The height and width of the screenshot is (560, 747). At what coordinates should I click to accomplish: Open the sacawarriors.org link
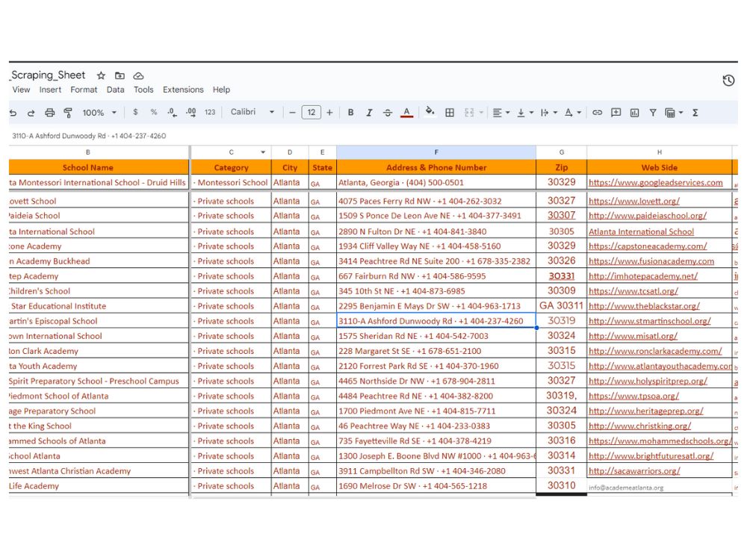(634, 471)
